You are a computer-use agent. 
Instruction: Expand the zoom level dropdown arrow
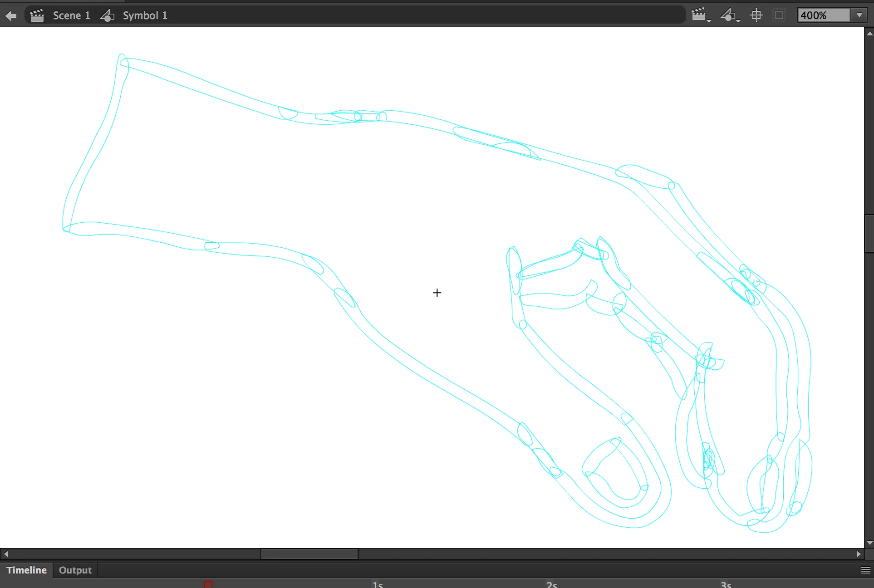859,15
